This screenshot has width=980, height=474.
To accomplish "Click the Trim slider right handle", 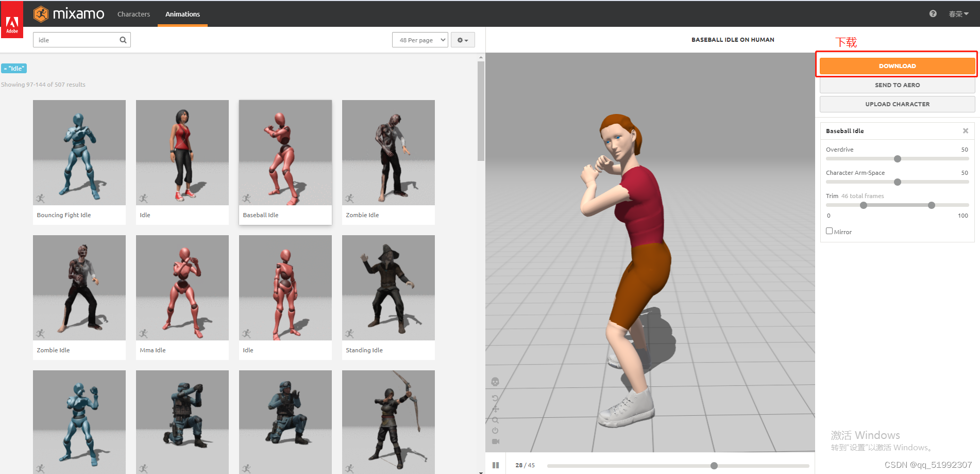I will (932, 205).
